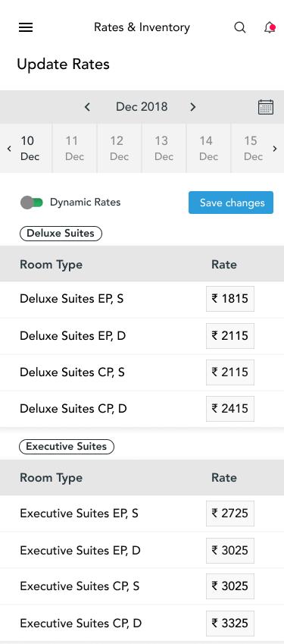The width and height of the screenshot is (284, 644).
Task: Select the Executive Suites category chip
Action: point(67,447)
